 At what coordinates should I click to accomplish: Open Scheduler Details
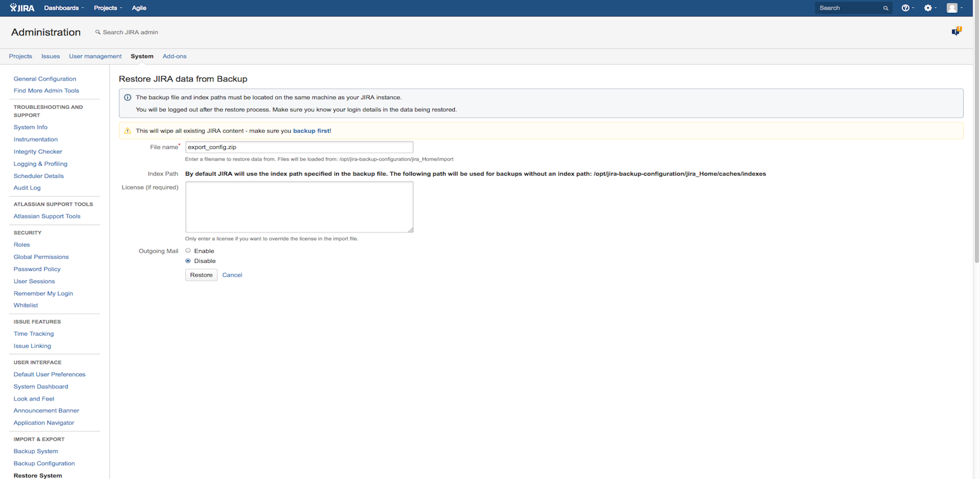point(38,176)
